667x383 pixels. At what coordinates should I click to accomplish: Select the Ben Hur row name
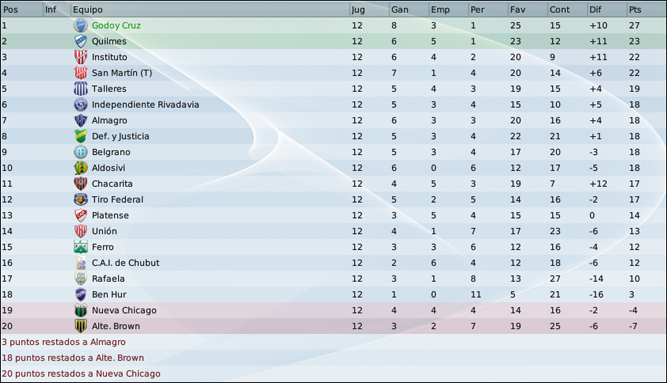pos(109,294)
